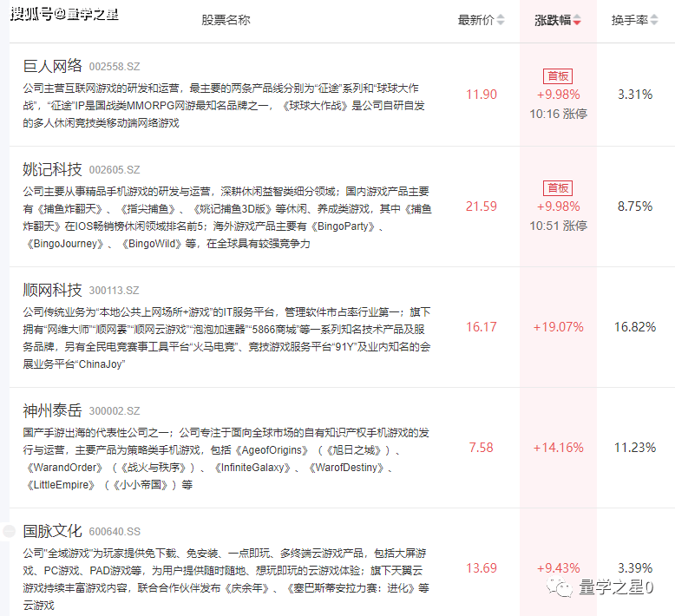Click gray circle left of 国脉文化
This screenshot has width=675, height=616.
tap(9, 530)
